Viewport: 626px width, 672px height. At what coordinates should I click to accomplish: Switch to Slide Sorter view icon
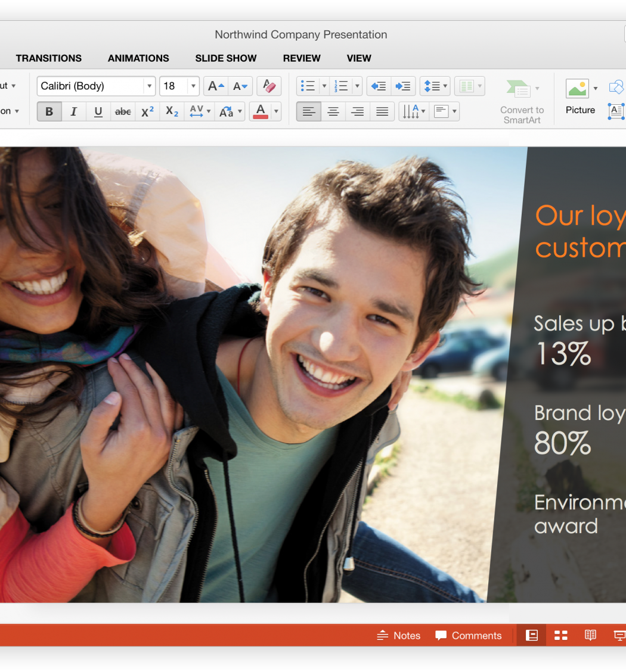pyautogui.click(x=560, y=636)
